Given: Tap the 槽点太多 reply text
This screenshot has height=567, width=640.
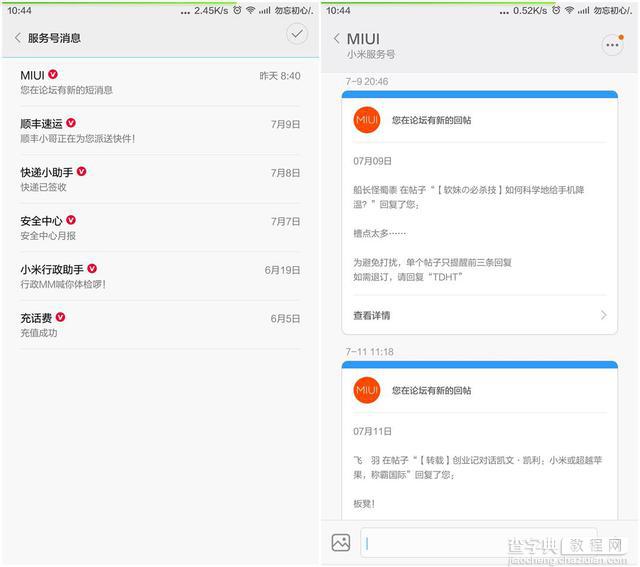Looking at the screenshot, I should [x=380, y=233].
